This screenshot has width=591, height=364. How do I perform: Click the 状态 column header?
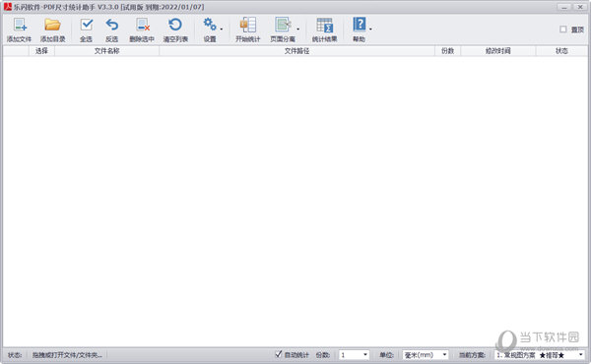(561, 51)
